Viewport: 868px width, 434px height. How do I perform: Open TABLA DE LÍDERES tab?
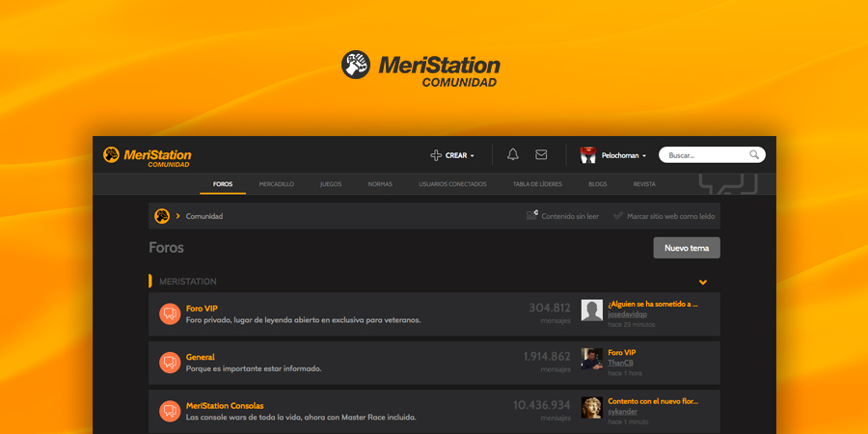click(537, 184)
